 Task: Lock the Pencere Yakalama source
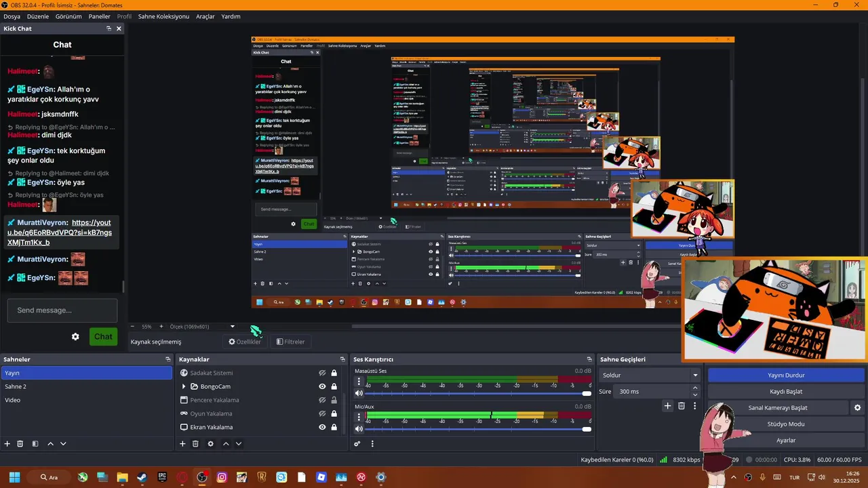click(334, 400)
